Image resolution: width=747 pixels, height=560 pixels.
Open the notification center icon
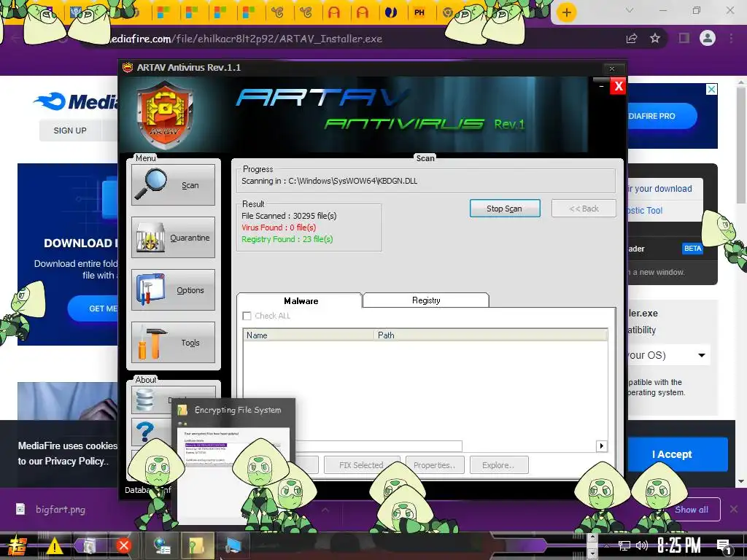pos(724,547)
